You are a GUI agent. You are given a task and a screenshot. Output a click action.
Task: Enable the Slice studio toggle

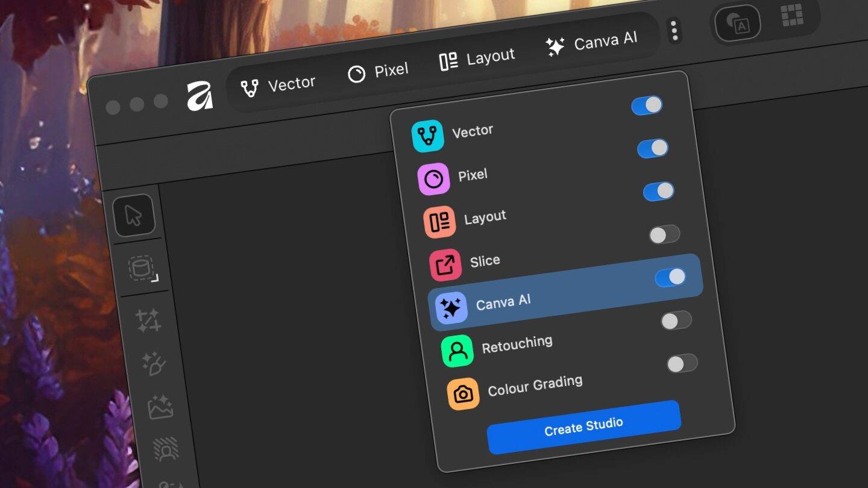[664, 234]
